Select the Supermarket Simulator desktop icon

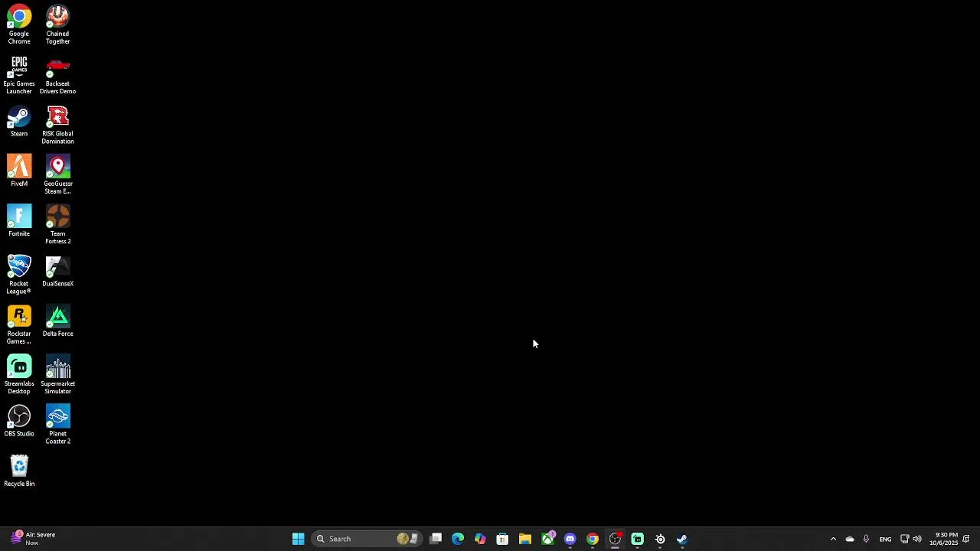(x=57, y=374)
